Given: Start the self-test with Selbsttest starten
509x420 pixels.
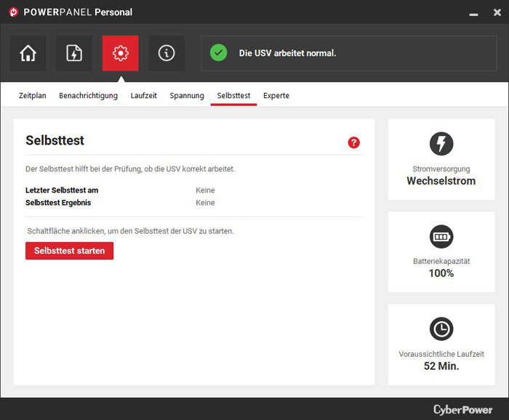Looking at the screenshot, I should coord(70,251).
